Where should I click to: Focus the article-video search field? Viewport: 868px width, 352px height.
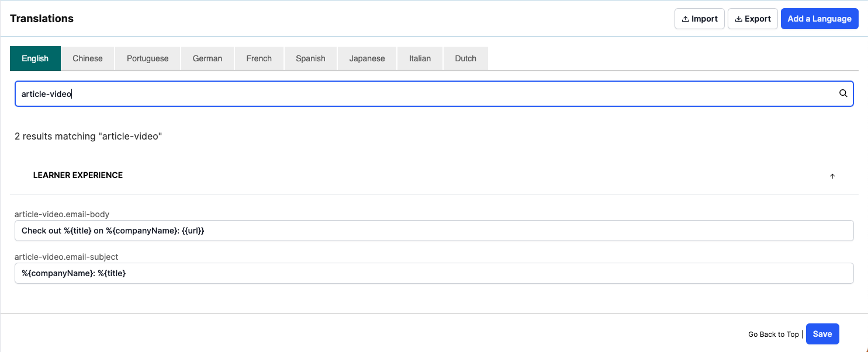[434, 93]
